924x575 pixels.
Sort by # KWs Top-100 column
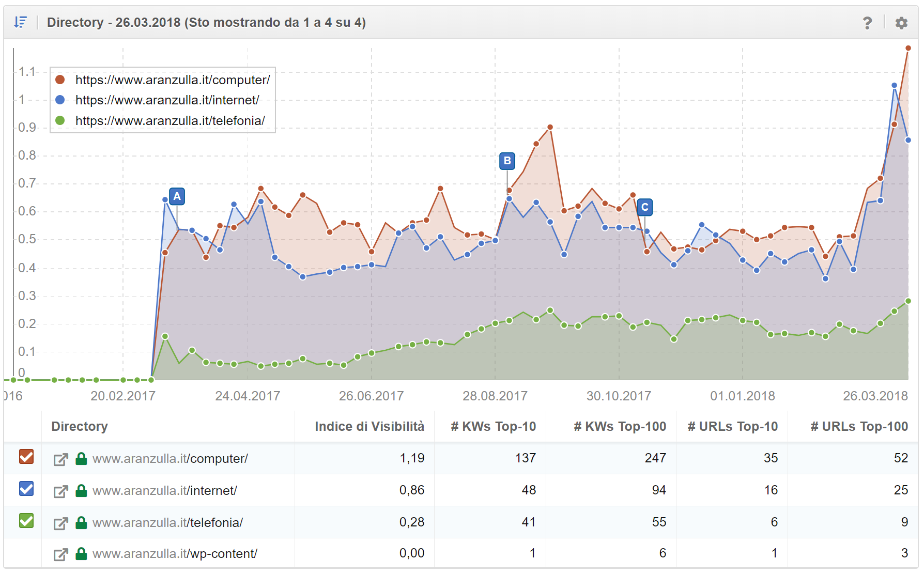pos(620,426)
